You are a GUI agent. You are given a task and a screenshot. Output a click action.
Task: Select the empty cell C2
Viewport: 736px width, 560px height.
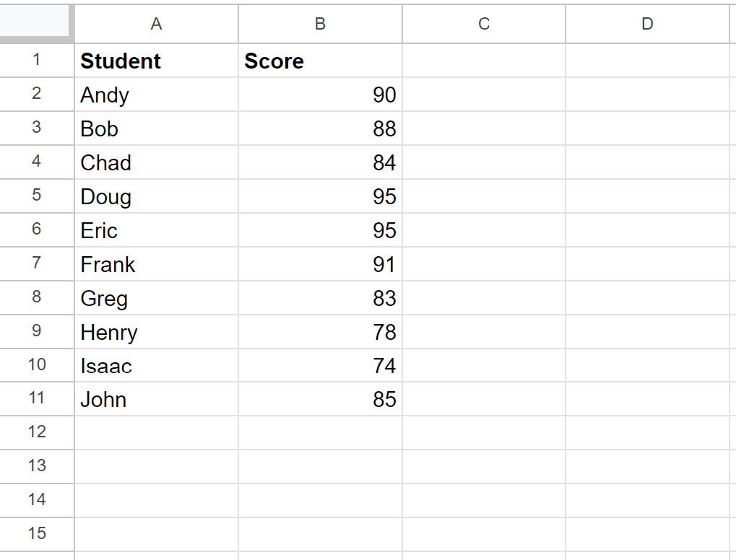(x=482, y=95)
